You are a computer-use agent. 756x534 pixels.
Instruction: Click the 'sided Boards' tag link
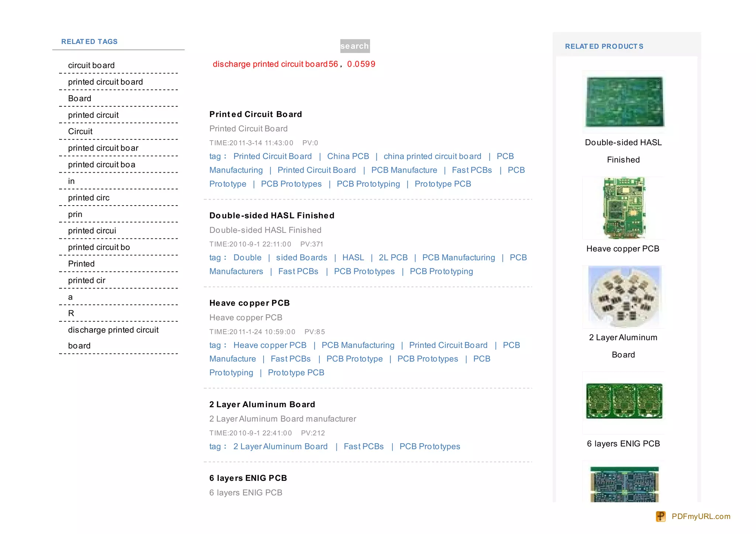[301, 258]
